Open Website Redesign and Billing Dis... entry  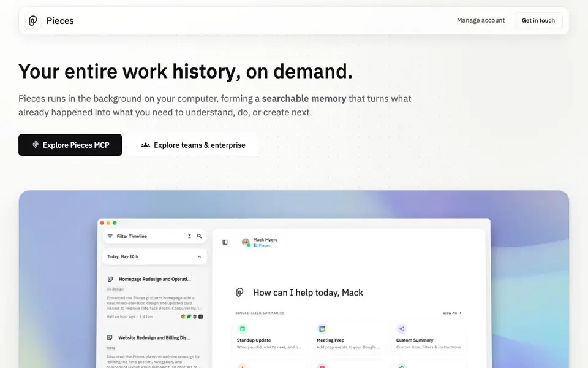[154, 337]
